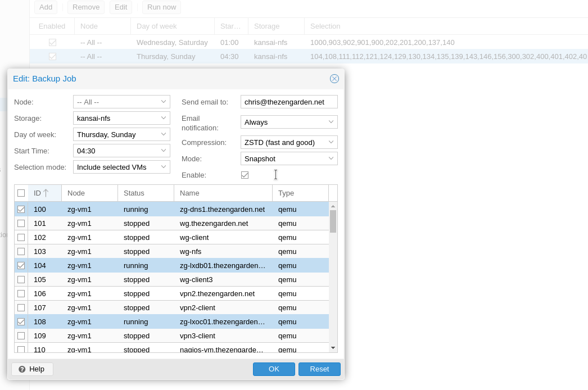Click the background Selection column header
Screen dimensions: 588x390
tap(446, 26)
